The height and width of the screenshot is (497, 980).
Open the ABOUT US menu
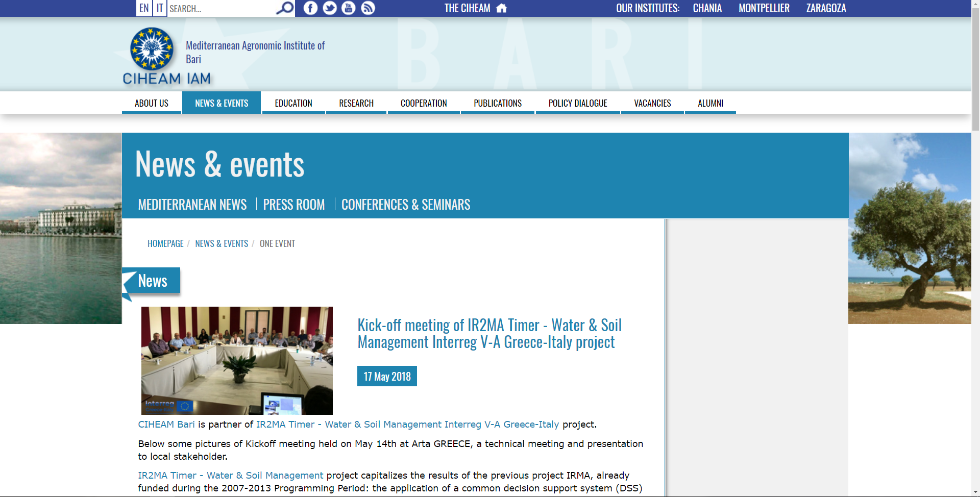click(x=152, y=103)
